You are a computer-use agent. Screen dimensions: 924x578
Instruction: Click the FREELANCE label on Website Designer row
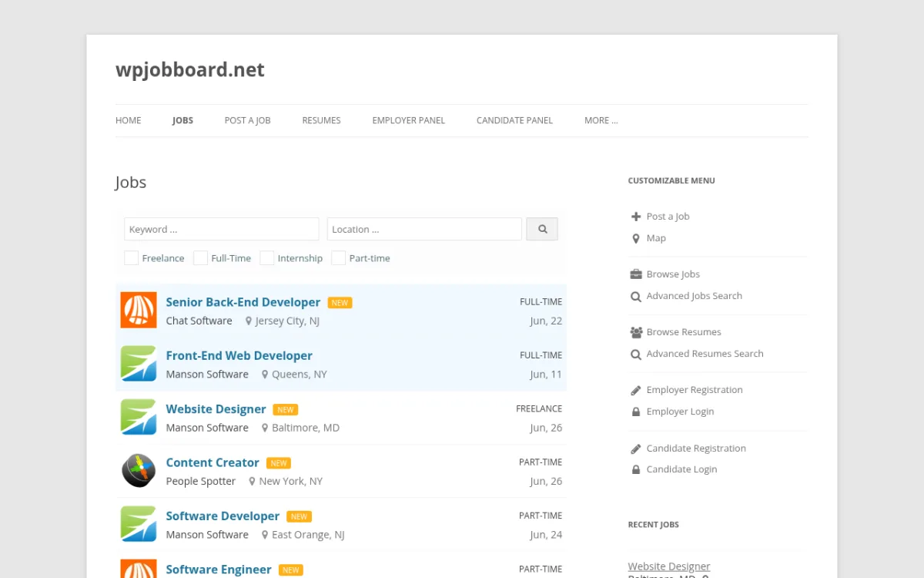539,409
